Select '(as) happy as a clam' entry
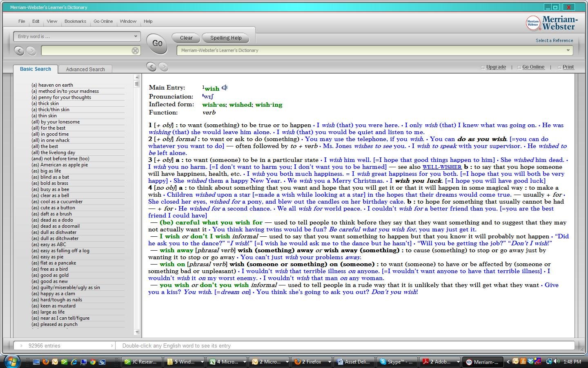The height and width of the screenshot is (368, 588). click(x=53, y=294)
